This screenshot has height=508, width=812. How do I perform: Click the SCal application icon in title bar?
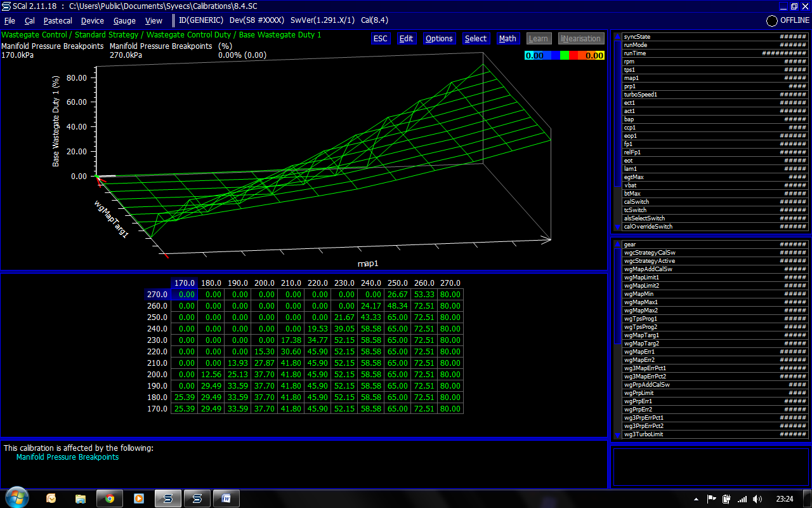click(6, 6)
